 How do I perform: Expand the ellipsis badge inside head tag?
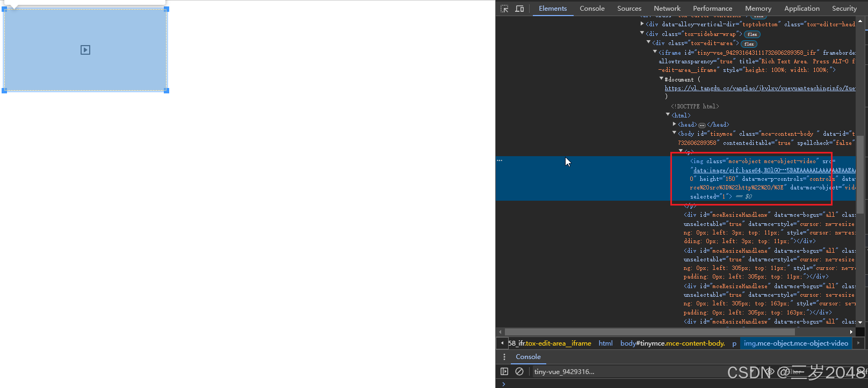[701, 125]
